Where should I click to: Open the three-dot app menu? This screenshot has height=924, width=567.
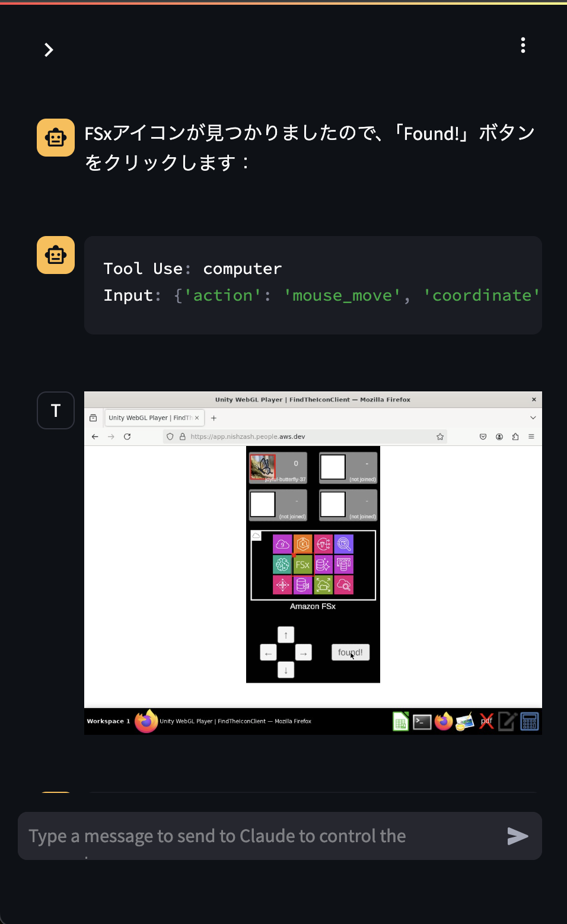[523, 45]
